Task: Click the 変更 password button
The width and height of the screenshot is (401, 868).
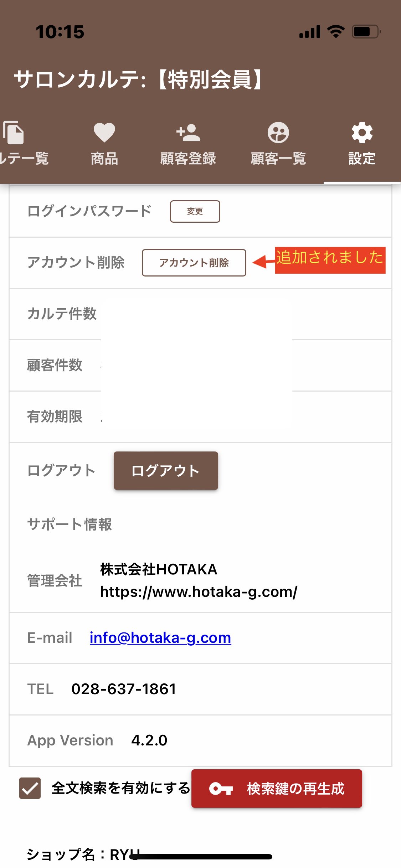Action: pyautogui.click(x=195, y=211)
